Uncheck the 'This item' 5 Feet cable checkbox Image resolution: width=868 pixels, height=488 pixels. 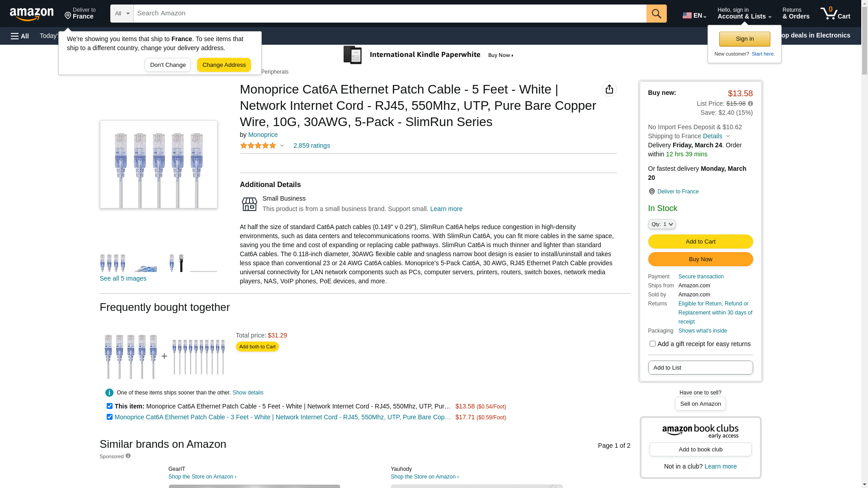click(x=109, y=406)
